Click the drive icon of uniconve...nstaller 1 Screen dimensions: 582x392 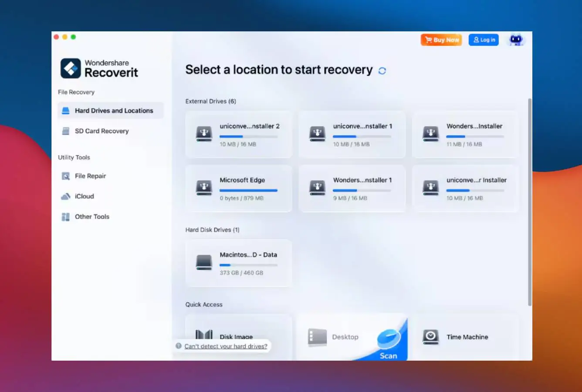click(x=317, y=134)
